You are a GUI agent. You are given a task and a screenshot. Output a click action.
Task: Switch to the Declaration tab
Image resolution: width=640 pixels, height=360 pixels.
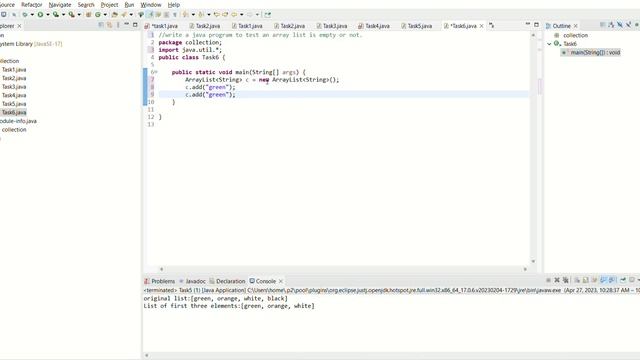coord(227,281)
